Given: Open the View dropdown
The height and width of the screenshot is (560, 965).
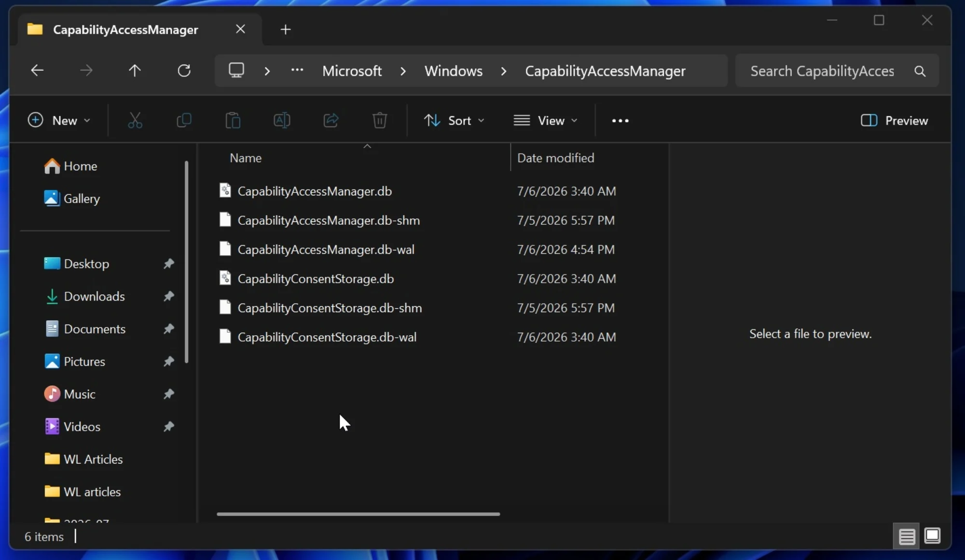Looking at the screenshot, I should coord(545,120).
